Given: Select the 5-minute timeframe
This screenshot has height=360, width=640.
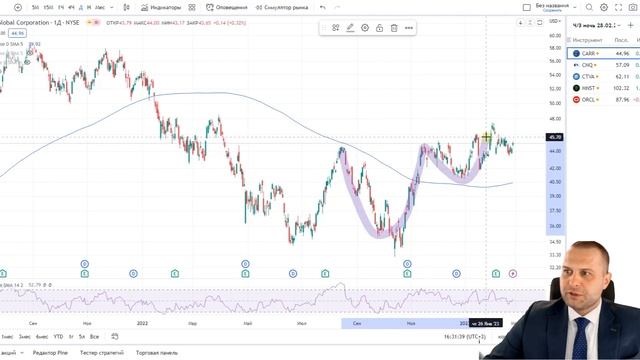Looking at the screenshot, I should pos(36,7).
